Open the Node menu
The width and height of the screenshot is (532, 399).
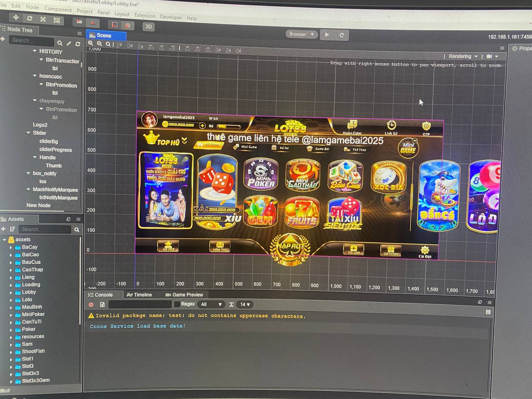pyautogui.click(x=32, y=7)
